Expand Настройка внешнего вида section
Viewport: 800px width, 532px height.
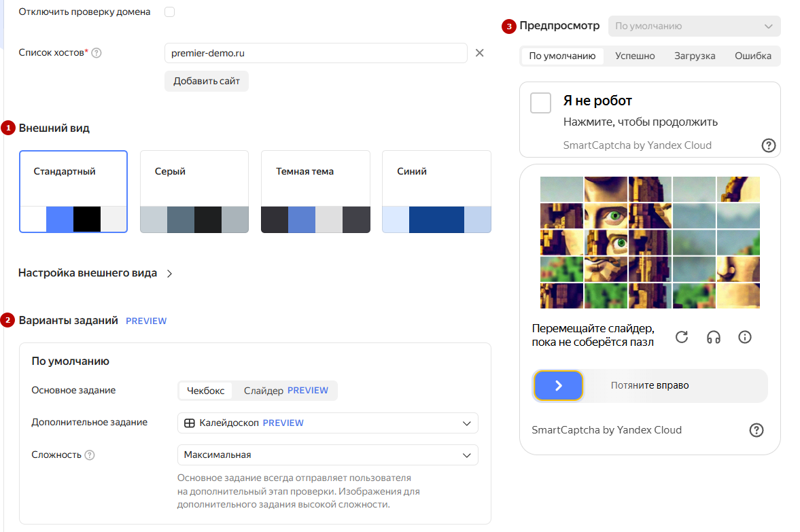[x=95, y=273]
